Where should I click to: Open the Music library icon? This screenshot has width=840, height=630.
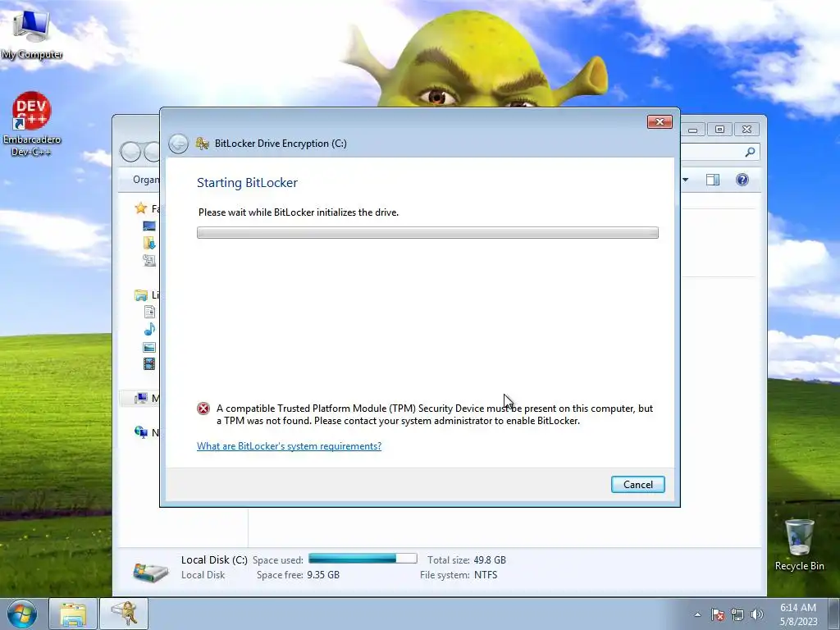point(149,329)
